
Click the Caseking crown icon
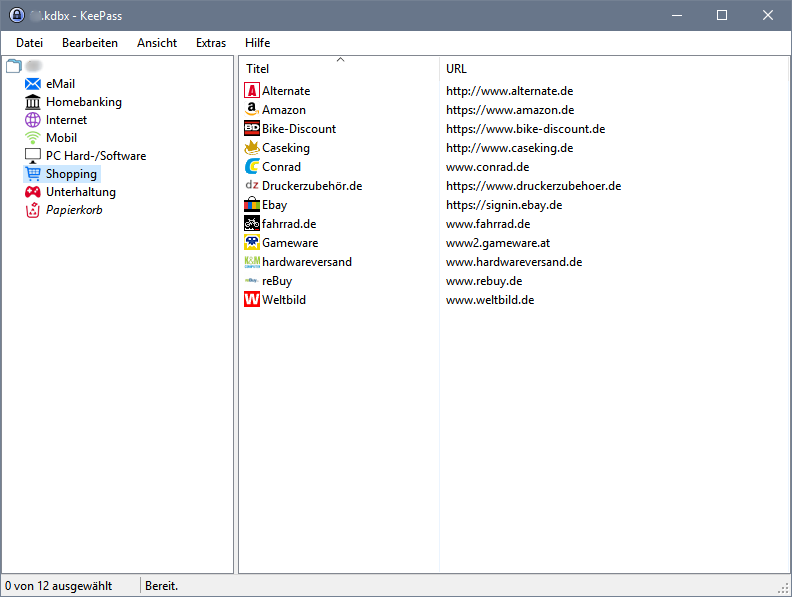(x=252, y=147)
